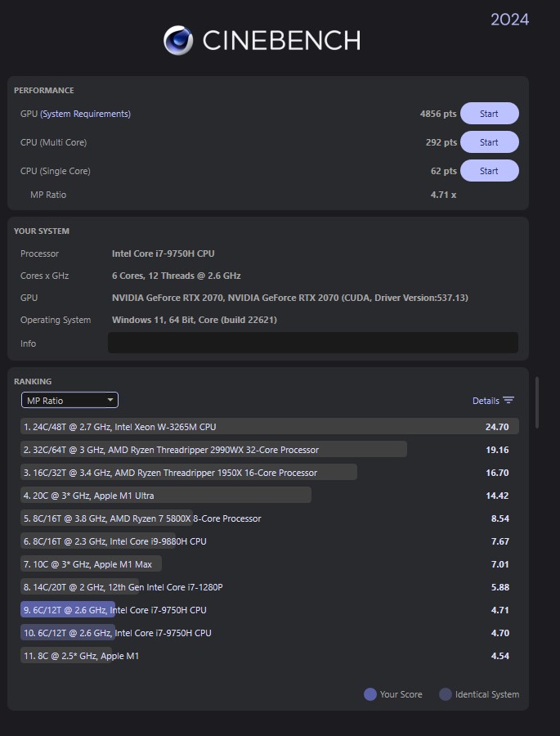Click the 292 pts multi core score
The image size is (560, 736).
pos(441,142)
